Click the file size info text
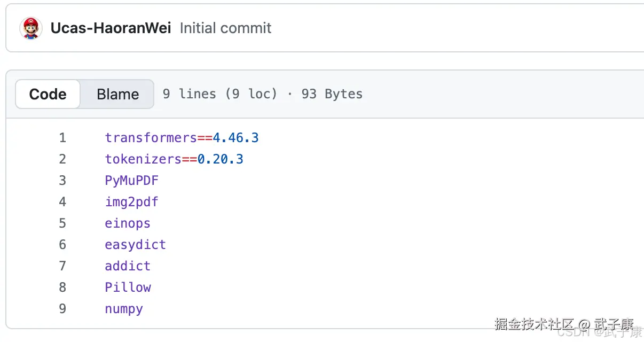Screen dimensions: 644x342 click(x=262, y=94)
